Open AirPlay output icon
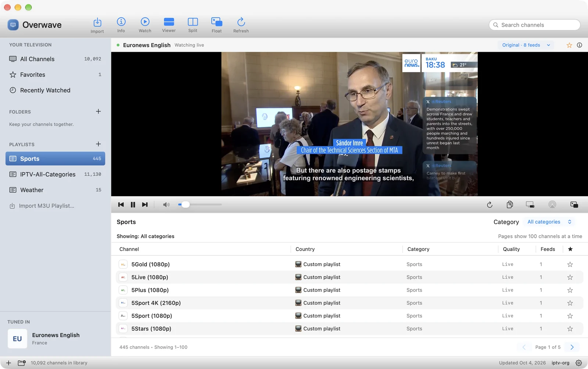 click(x=552, y=205)
